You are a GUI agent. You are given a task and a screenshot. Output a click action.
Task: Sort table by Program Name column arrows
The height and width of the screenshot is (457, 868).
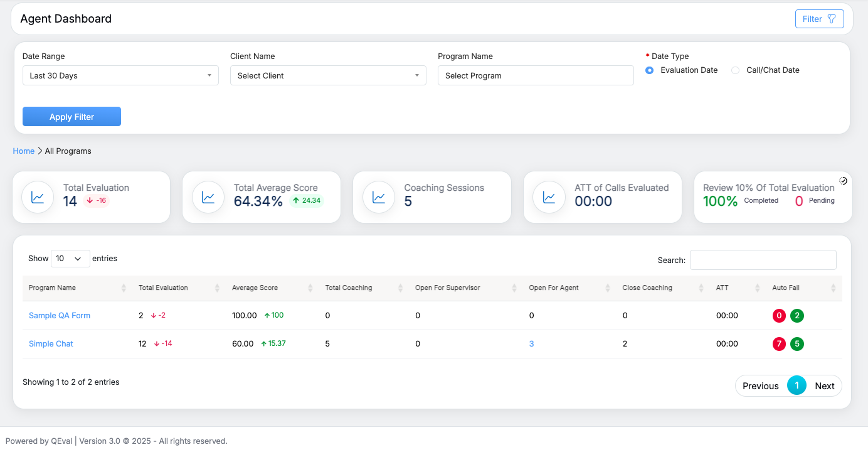[x=123, y=288]
